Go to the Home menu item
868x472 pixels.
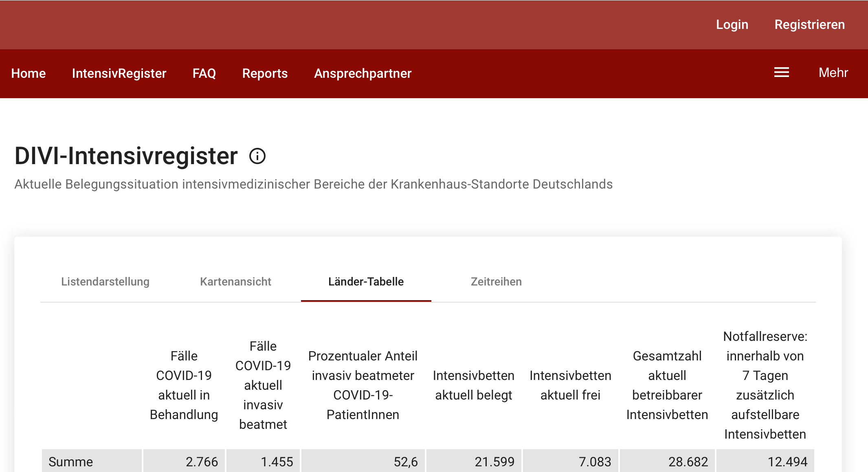[x=29, y=73]
